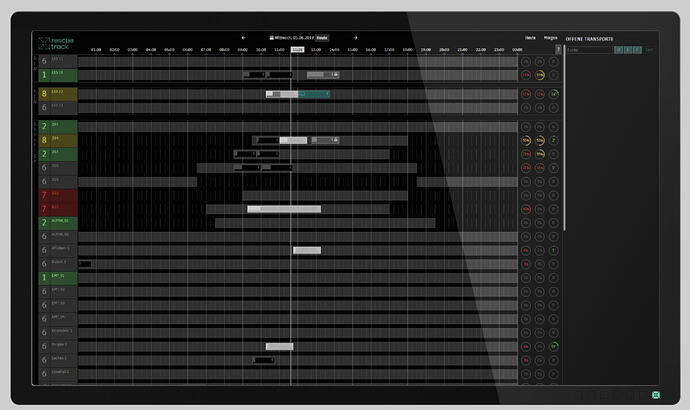Click the 00:00 label at the timeline's end
Viewport: 690px width, 410px height.
point(517,50)
